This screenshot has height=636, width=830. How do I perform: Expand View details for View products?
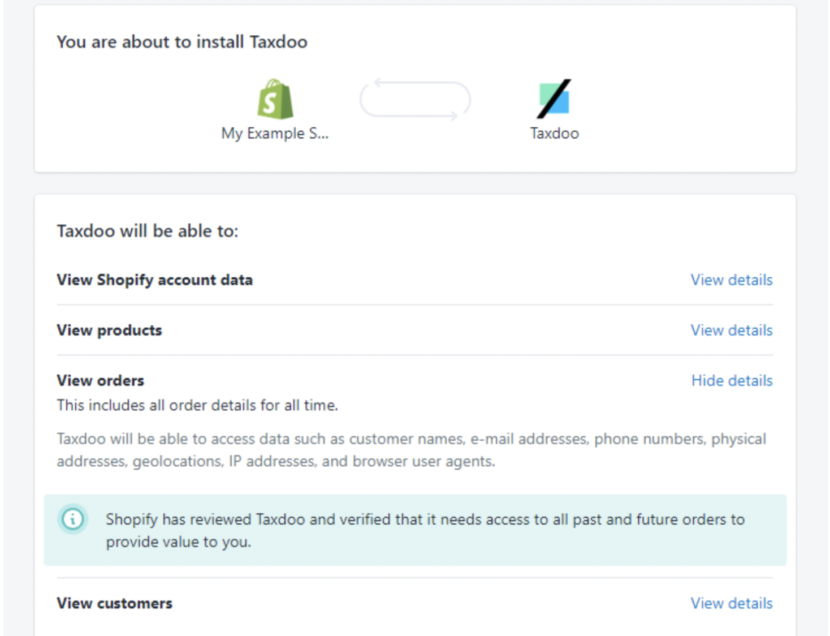click(x=732, y=330)
